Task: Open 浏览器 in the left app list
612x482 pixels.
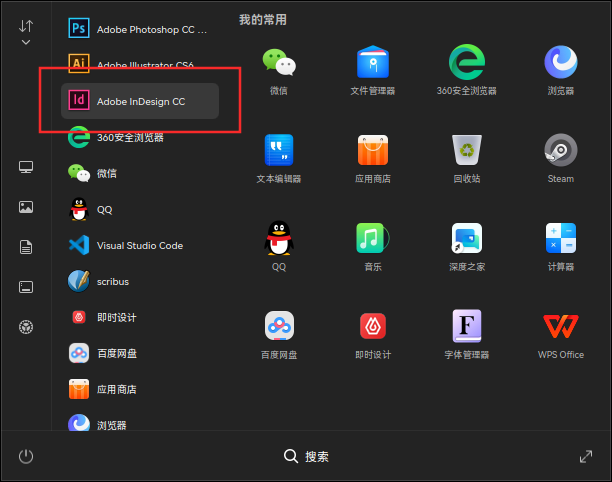Action: click(140, 423)
